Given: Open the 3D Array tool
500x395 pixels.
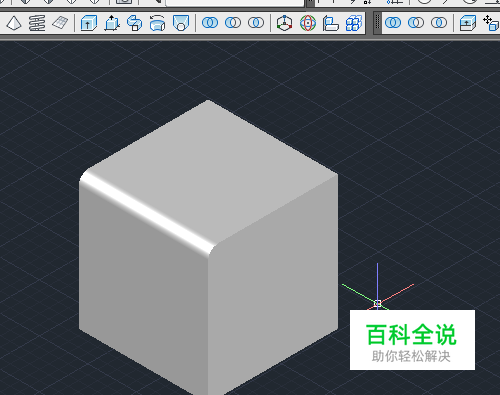Looking at the screenshot, I should [354, 23].
